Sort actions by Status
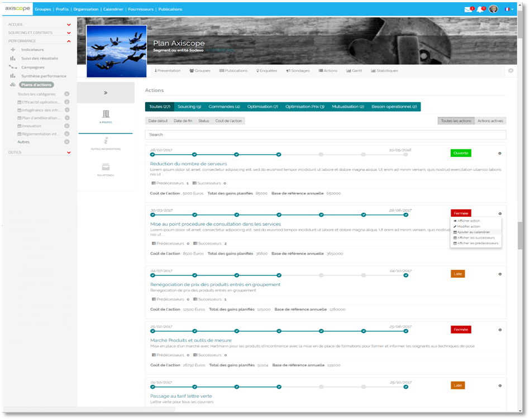530x420 pixels. point(203,121)
